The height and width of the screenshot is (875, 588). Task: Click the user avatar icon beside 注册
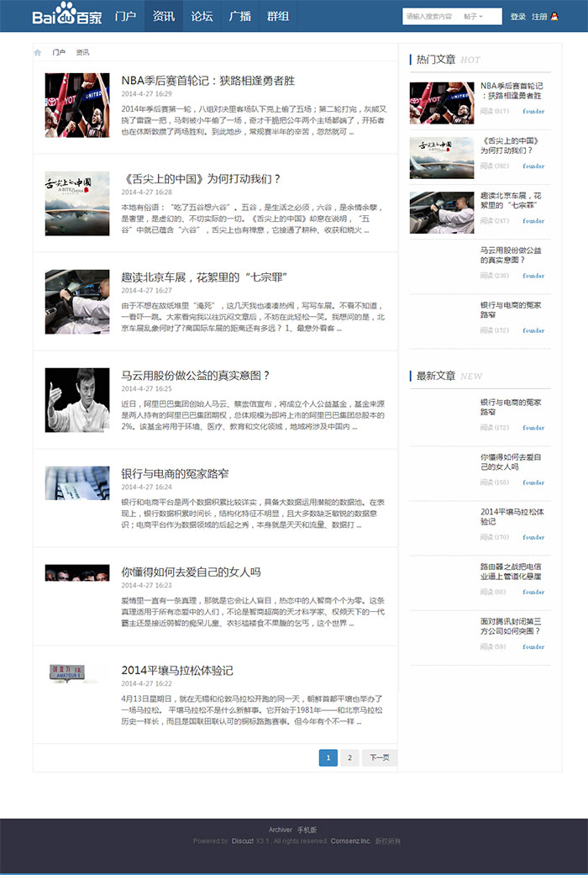coord(554,17)
